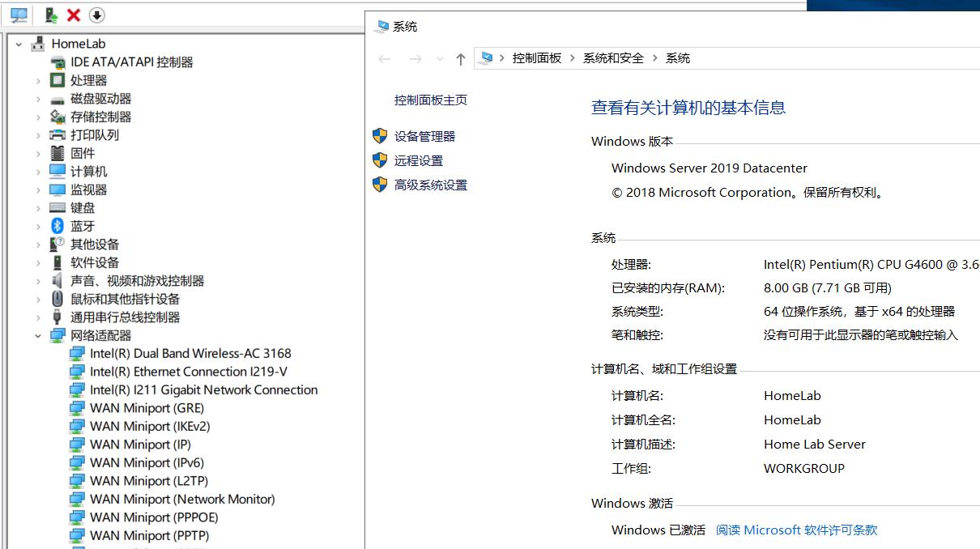Click 系统 in the address breadcrumb
This screenshot has height=549, width=980.
(x=678, y=58)
